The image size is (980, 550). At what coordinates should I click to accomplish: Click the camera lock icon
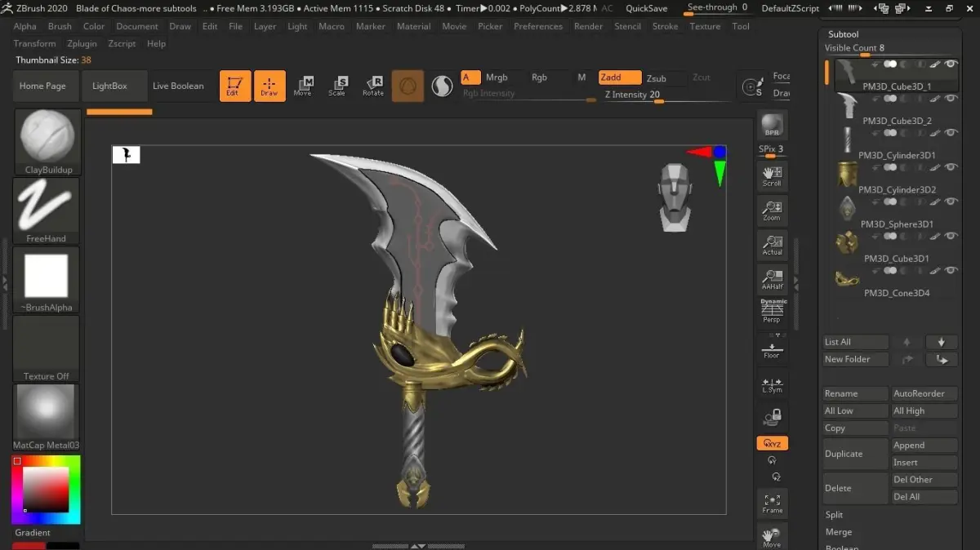pyautogui.click(x=772, y=418)
